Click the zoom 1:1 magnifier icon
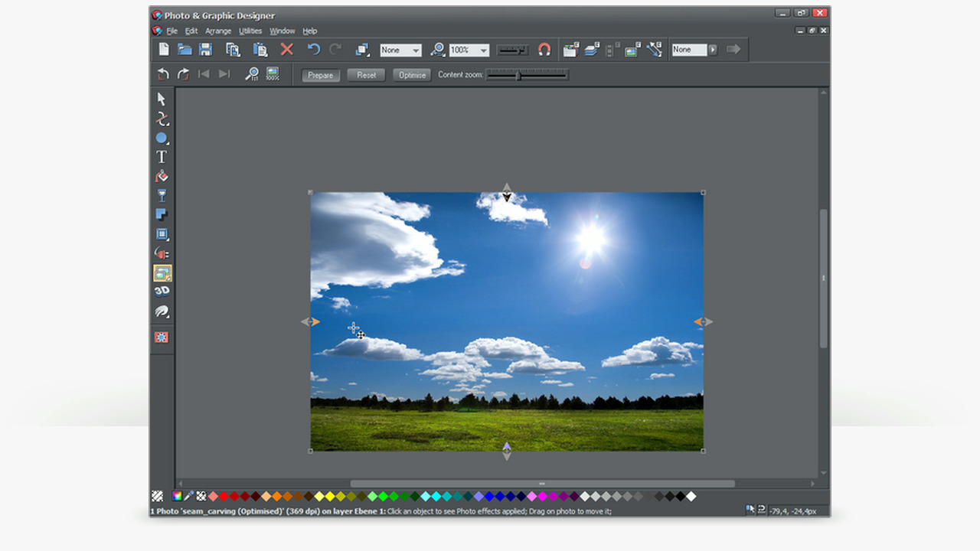The height and width of the screenshot is (551, 980). coord(251,74)
